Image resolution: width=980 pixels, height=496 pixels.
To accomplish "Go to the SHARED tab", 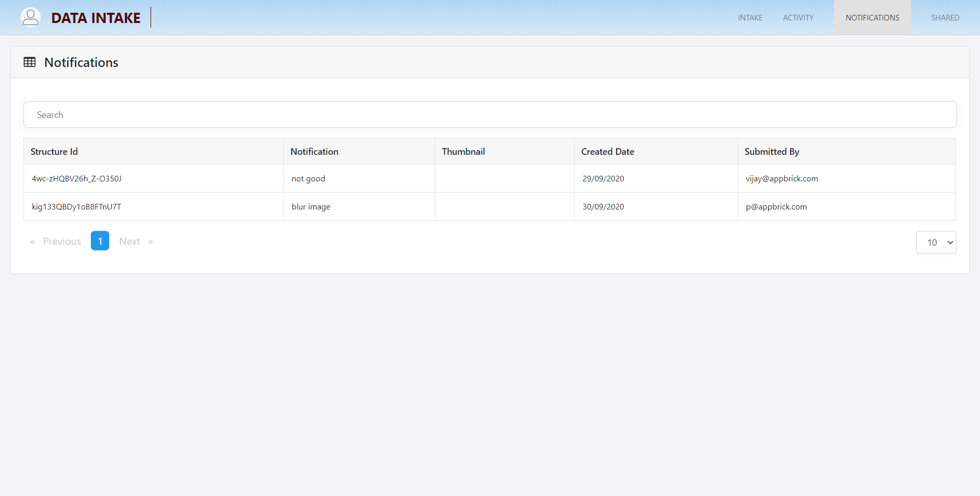I will [945, 18].
